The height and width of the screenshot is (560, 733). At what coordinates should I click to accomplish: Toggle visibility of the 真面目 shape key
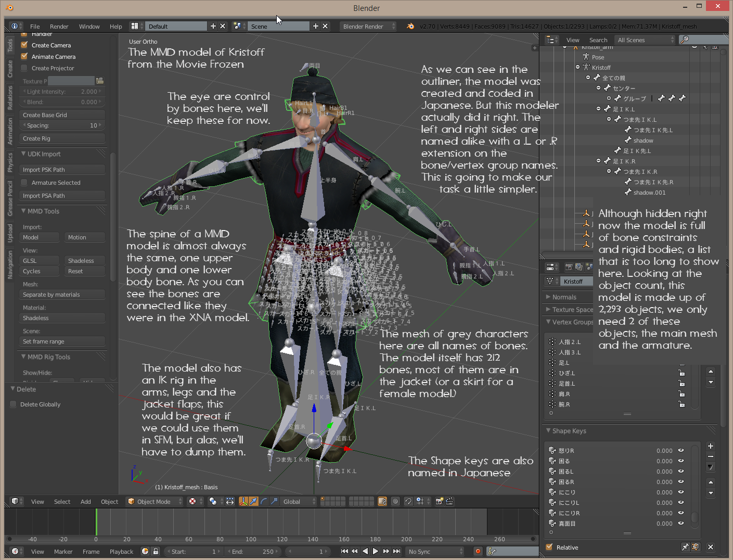point(681,524)
